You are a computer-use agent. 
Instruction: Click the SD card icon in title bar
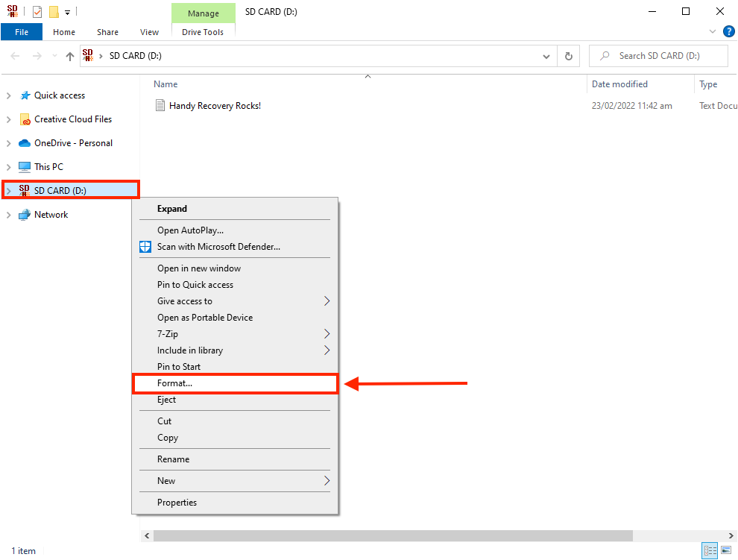point(13,11)
